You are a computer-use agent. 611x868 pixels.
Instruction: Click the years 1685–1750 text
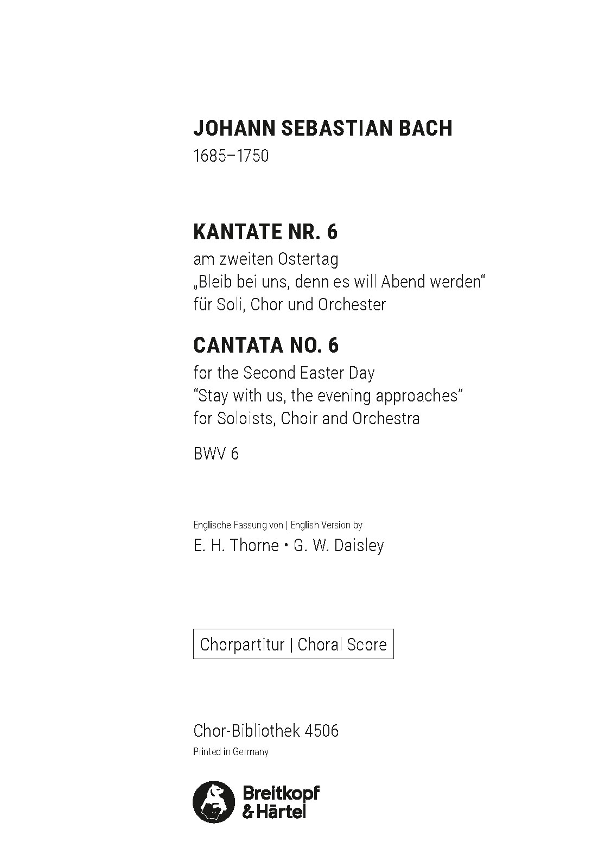[231, 156]
